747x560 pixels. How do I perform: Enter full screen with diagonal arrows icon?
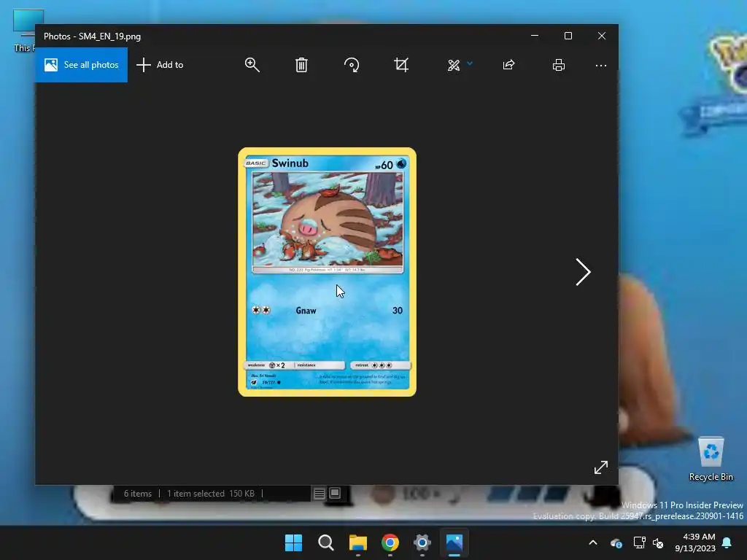click(x=601, y=467)
